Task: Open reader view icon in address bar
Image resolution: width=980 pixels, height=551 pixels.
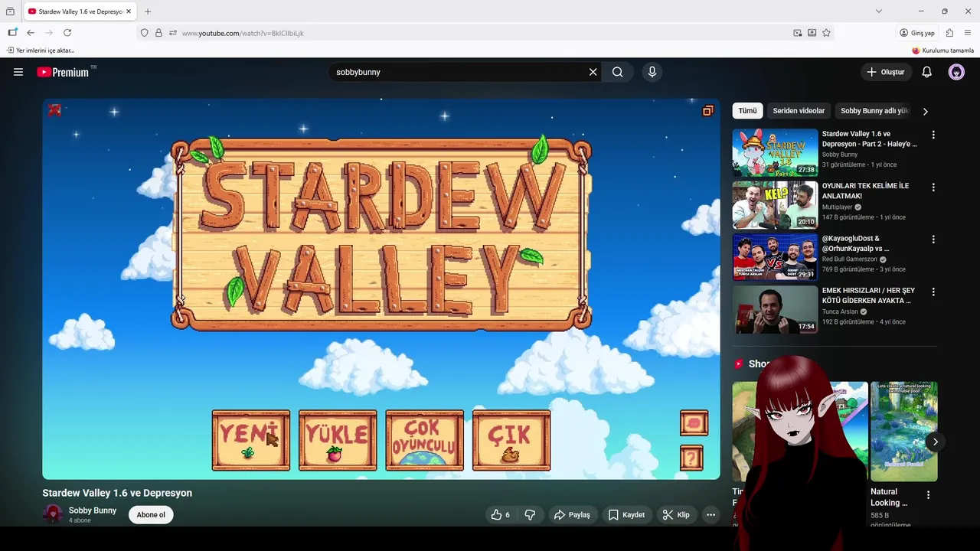Action: tap(812, 33)
